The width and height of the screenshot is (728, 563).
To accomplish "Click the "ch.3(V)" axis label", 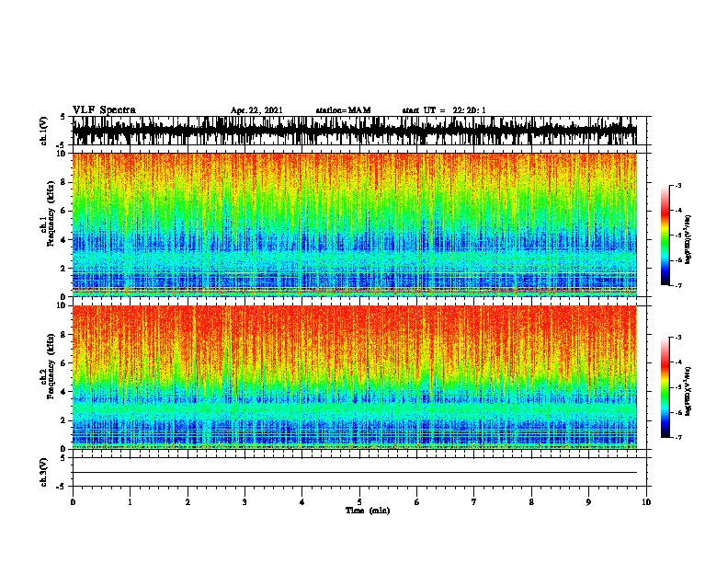I will point(44,472).
